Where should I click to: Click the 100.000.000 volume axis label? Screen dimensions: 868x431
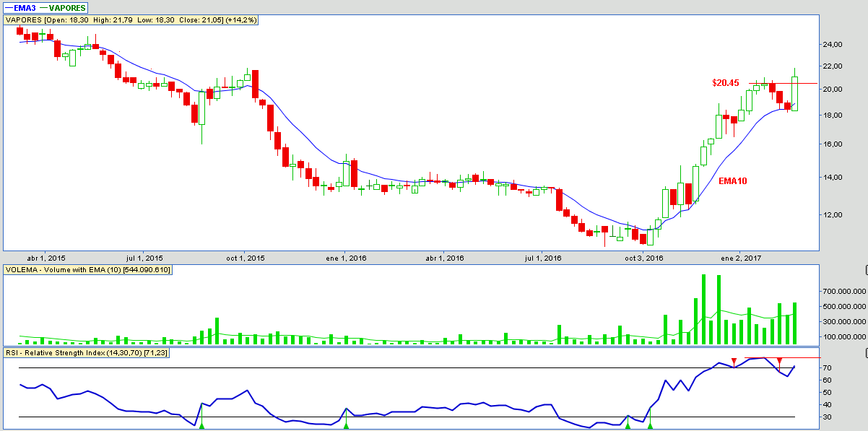click(x=843, y=337)
